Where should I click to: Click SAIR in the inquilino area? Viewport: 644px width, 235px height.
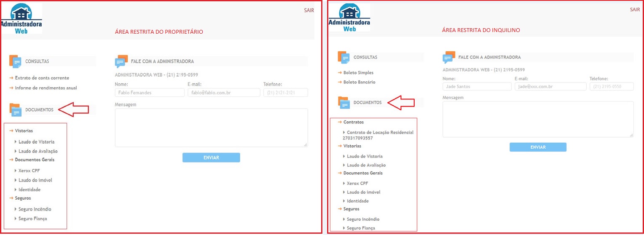(635, 10)
